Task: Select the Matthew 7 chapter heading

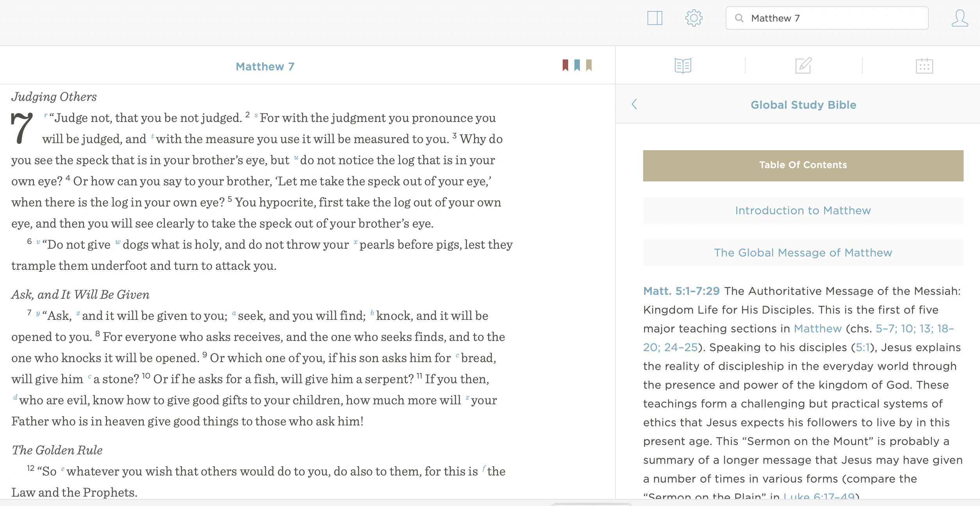Action: click(265, 66)
